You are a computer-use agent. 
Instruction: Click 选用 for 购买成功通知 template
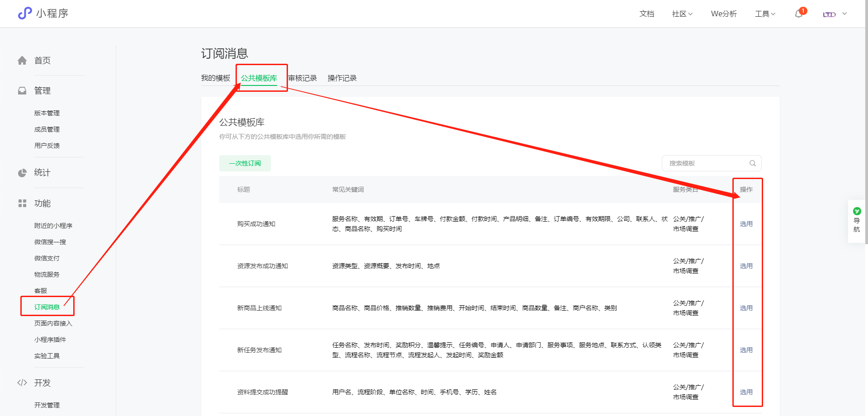tap(746, 224)
